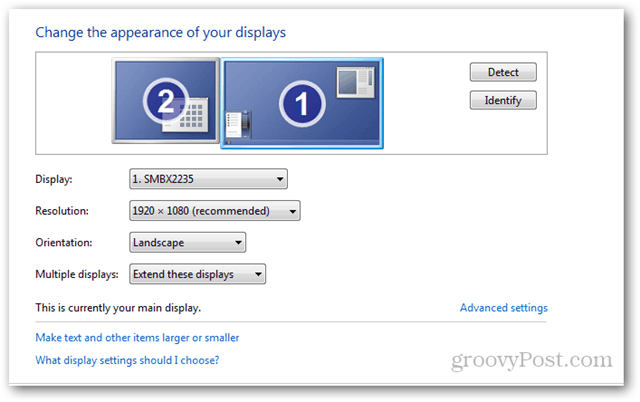
Task: Click the small window icon at top-right of display 1
Action: click(356, 82)
